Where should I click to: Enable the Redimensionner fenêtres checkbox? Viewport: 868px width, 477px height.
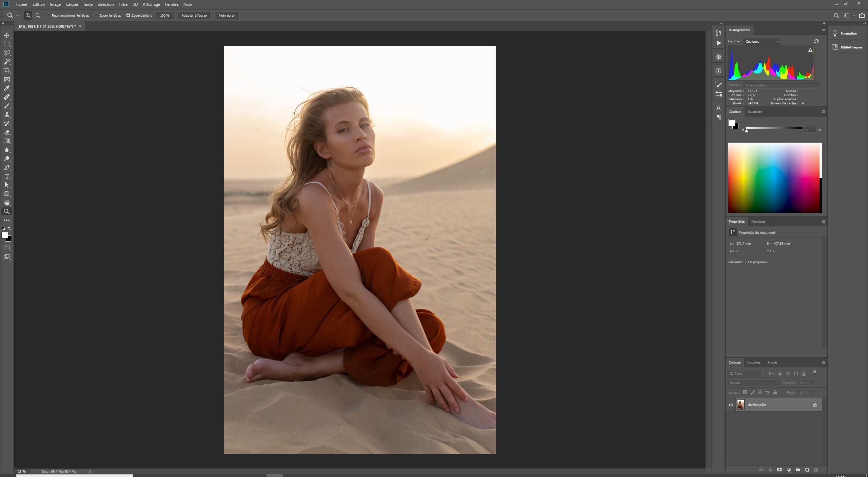point(48,15)
